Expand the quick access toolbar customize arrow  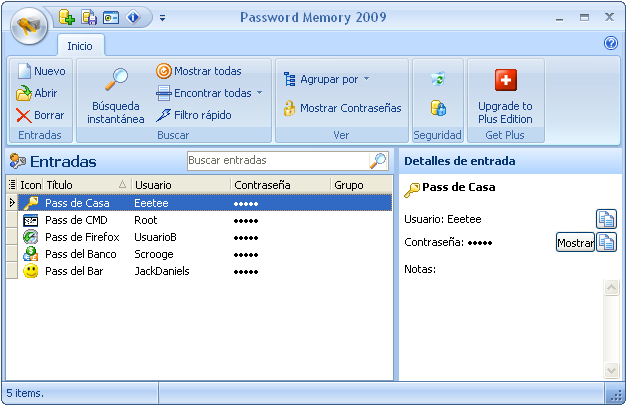(x=162, y=17)
